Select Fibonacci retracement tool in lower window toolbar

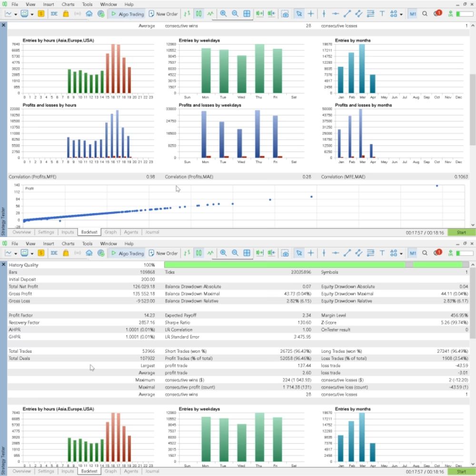(x=370, y=253)
